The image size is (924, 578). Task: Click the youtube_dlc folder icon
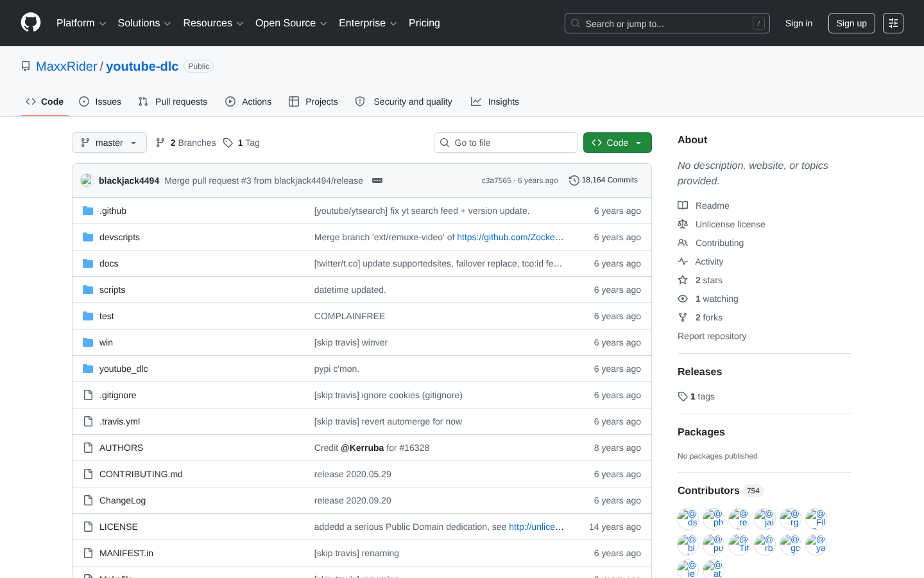88,369
